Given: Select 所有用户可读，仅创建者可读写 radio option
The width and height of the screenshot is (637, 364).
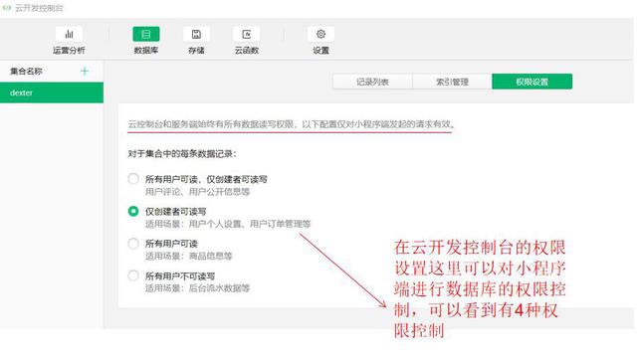Looking at the screenshot, I should tap(133, 179).
